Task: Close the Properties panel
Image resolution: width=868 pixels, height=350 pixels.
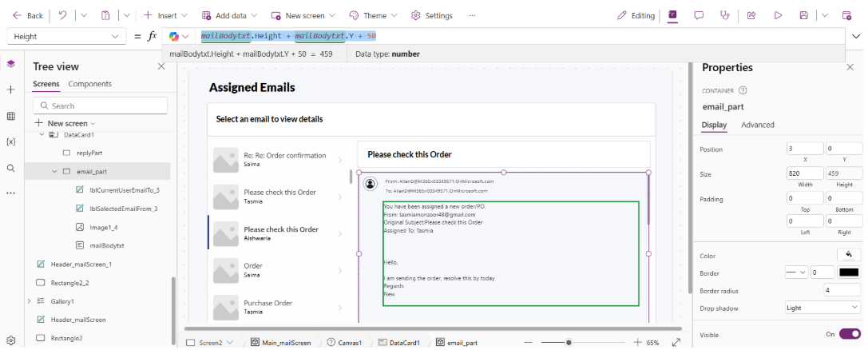Action: coord(850,67)
